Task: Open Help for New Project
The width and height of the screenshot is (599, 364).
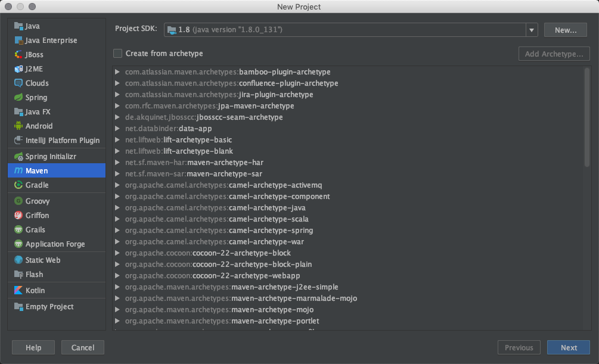Action: 33,347
